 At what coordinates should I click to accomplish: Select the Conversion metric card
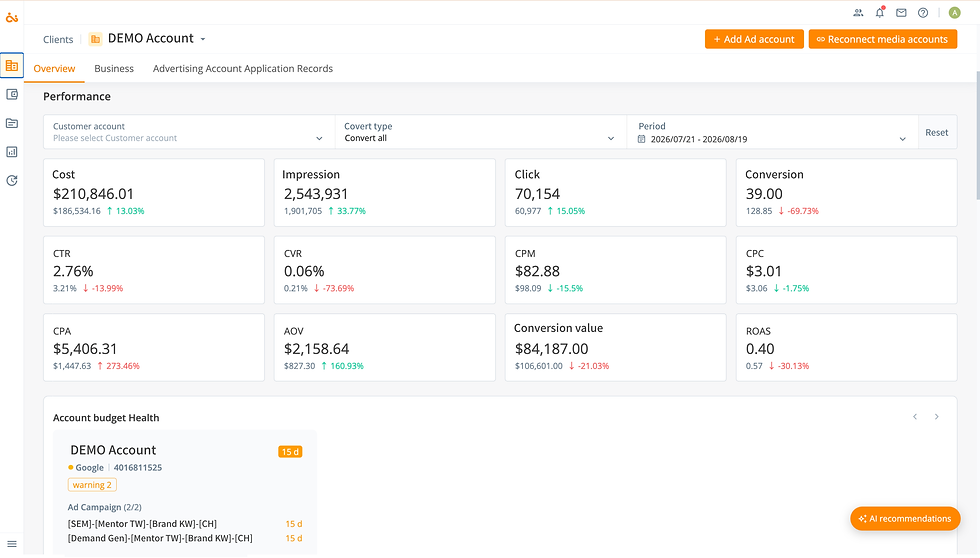[x=846, y=192]
